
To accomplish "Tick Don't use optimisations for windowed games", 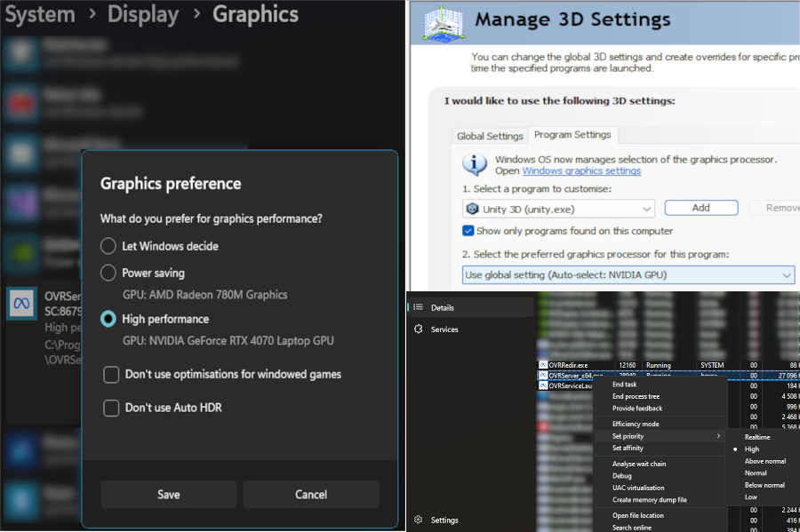I will [111, 375].
